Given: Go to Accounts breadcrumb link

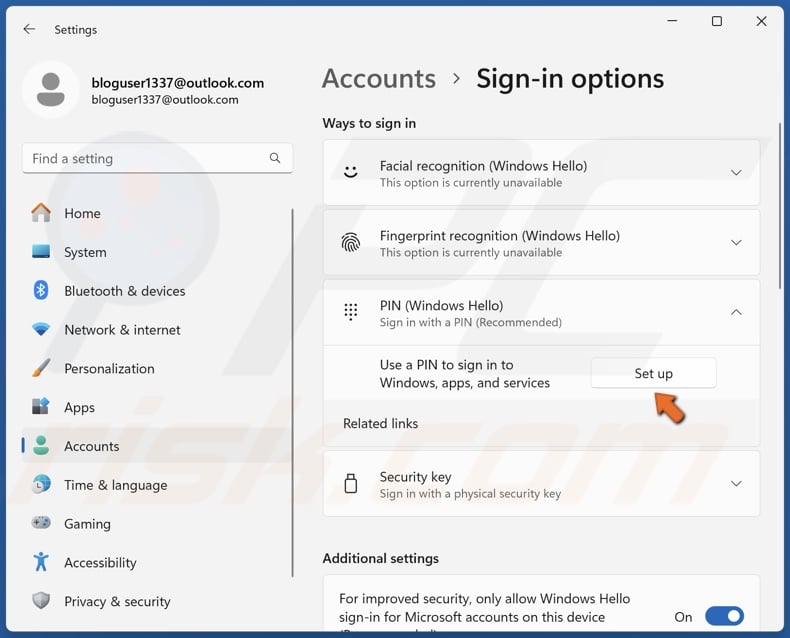Looking at the screenshot, I should pyautogui.click(x=379, y=78).
